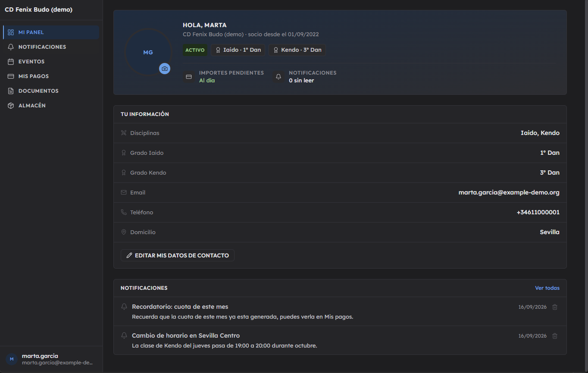Click the '0 sin leer' notifications count
588x373 pixels.
[x=301, y=81]
